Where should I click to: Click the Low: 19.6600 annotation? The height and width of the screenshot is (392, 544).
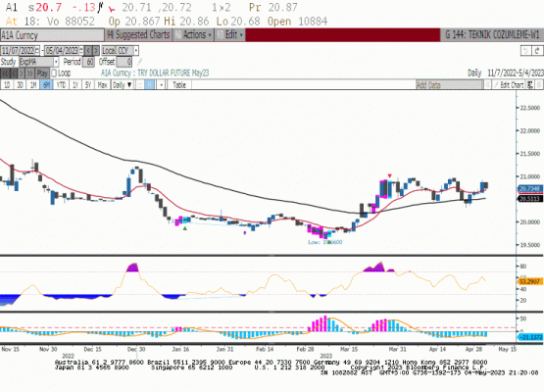coord(325,242)
